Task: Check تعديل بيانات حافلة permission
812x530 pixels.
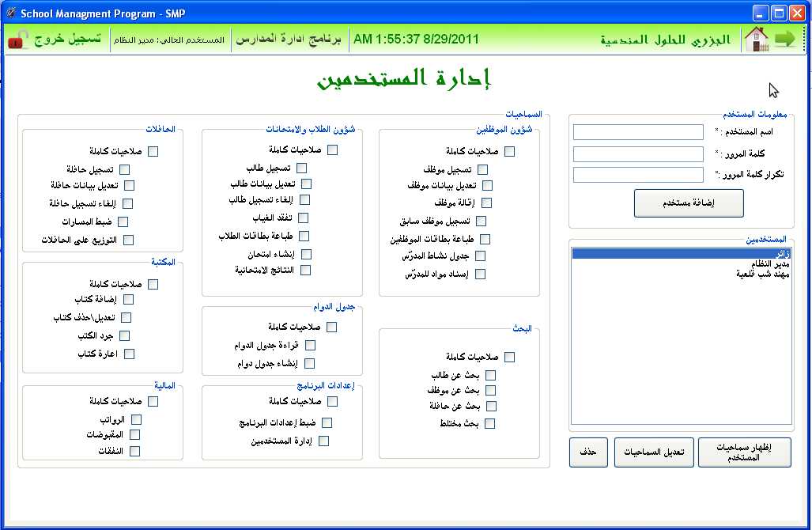Action: [130, 185]
